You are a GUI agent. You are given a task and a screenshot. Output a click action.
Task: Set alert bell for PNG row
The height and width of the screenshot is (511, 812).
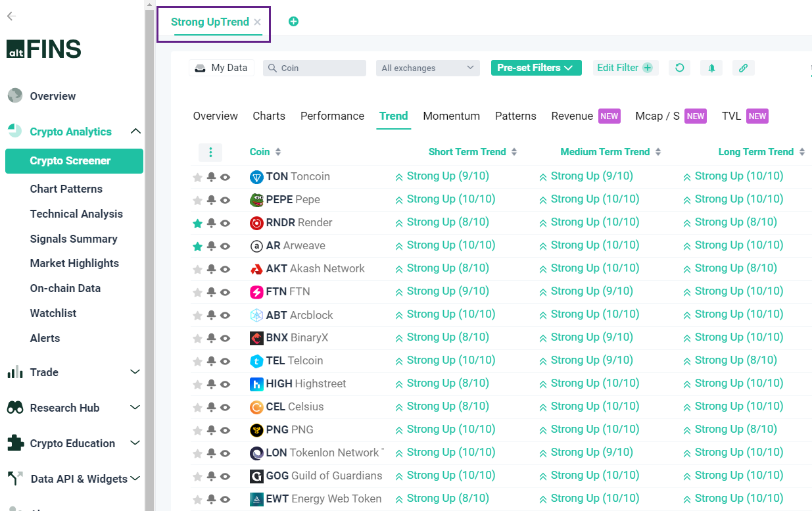tap(211, 430)
